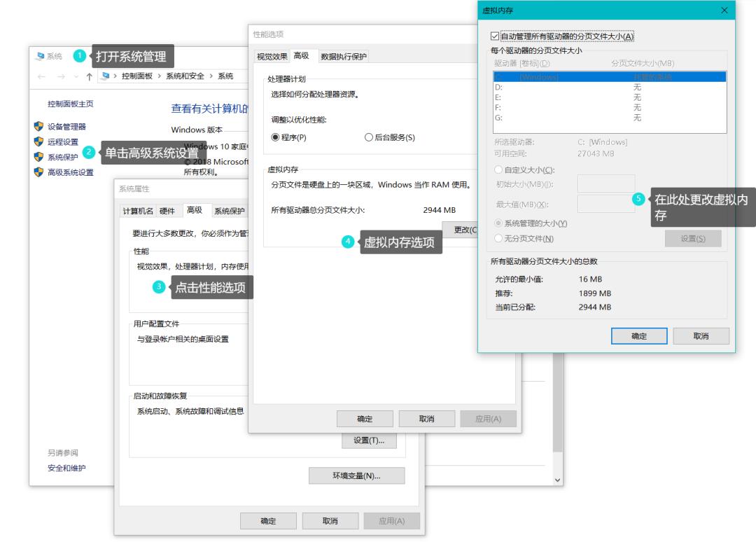756x542 pixels.
Task: Click the computer icon at the start of the breadcrumb bar
Action: (105, 75)
